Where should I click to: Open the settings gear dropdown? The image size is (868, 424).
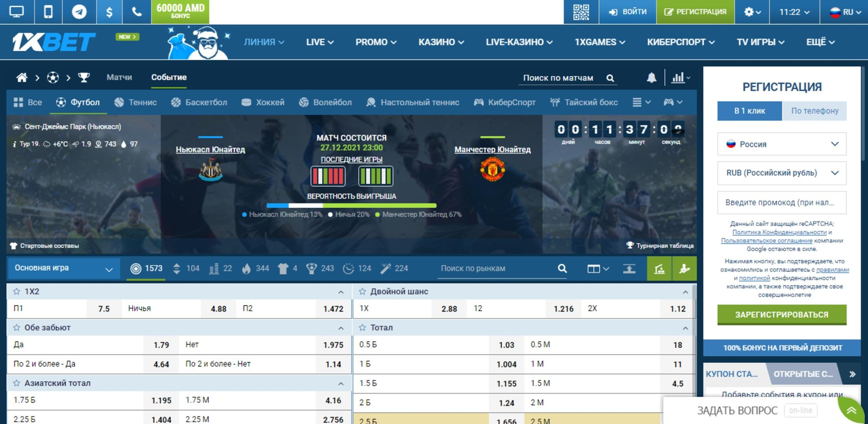point(752,12)
